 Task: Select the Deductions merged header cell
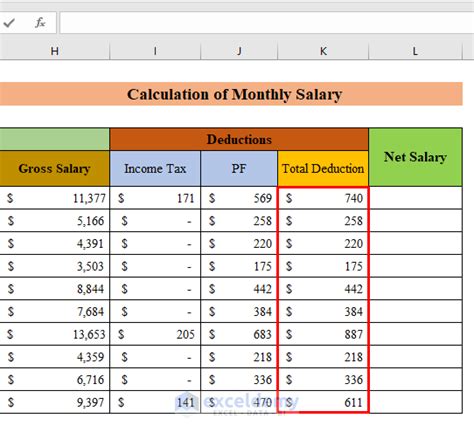coord(239,139)
